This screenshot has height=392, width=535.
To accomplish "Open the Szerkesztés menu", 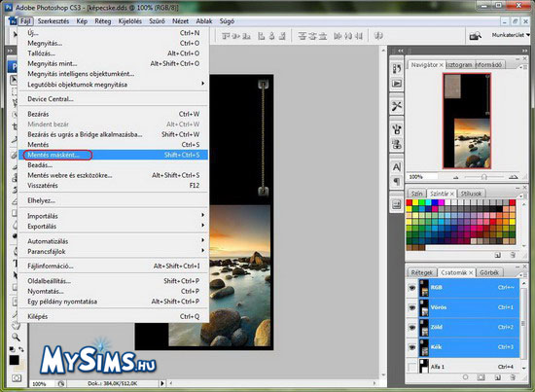I will click(x=53, y=21).
